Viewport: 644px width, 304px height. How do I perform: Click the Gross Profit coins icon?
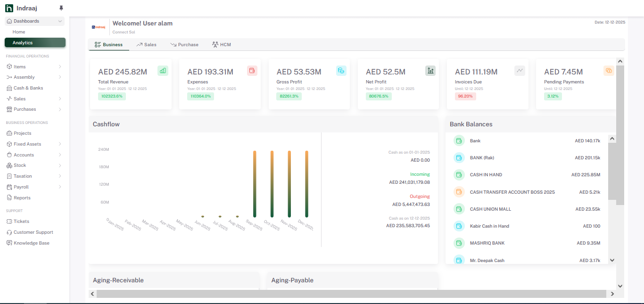tap(341, 71)
